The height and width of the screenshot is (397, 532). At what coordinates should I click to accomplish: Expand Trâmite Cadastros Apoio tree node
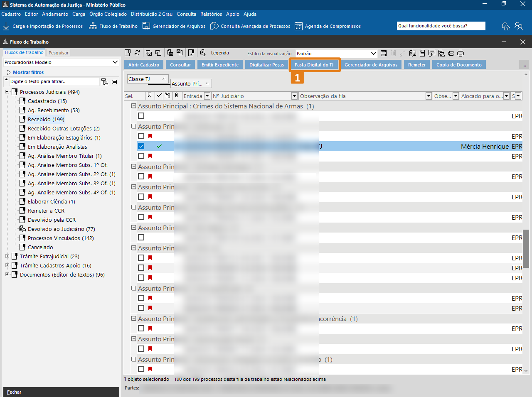coord(7,265)
